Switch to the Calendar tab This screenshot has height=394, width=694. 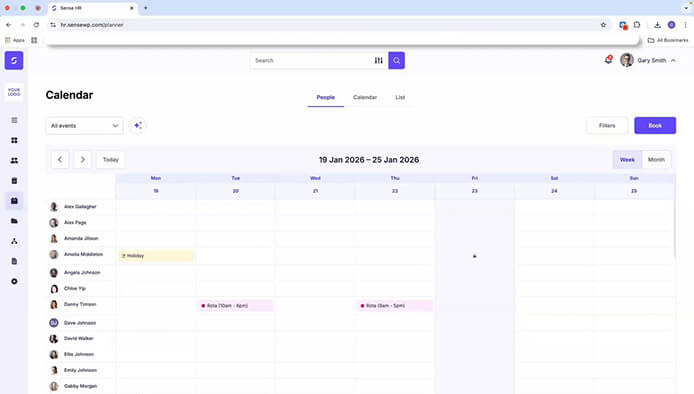click(365, 97)
